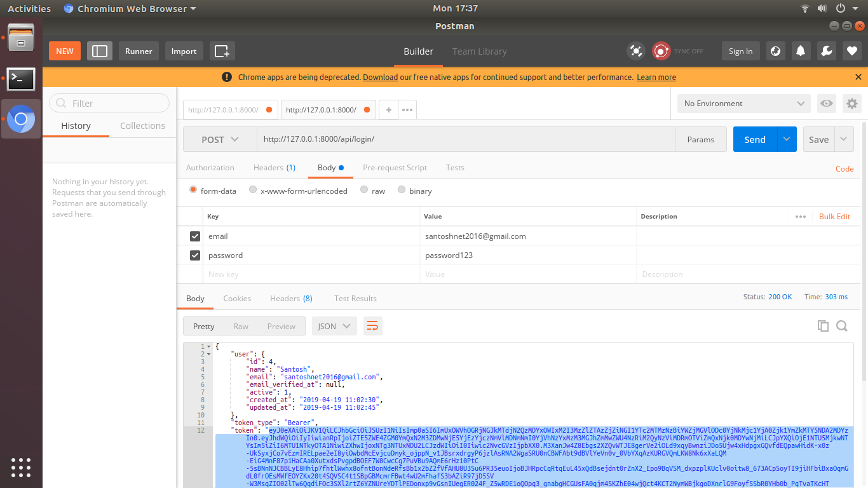Switch to the Builder tab
Screen dimensions: 868x488
(x=418, y=51)
